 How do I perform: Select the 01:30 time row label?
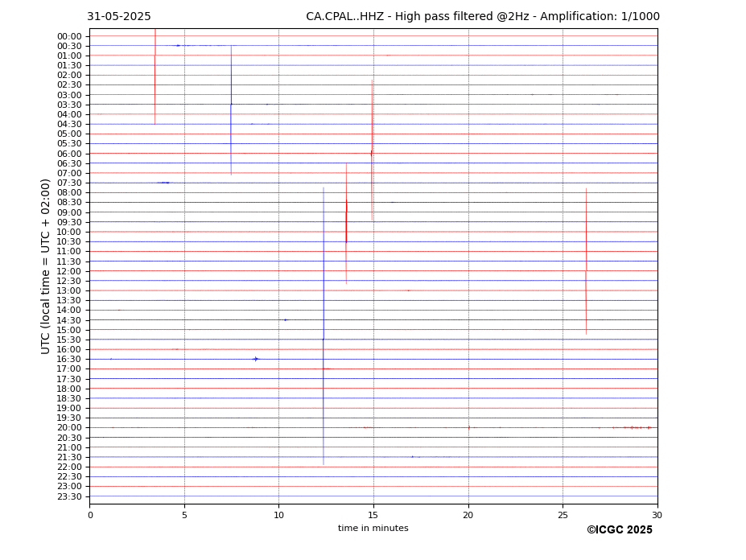point(69,66)
